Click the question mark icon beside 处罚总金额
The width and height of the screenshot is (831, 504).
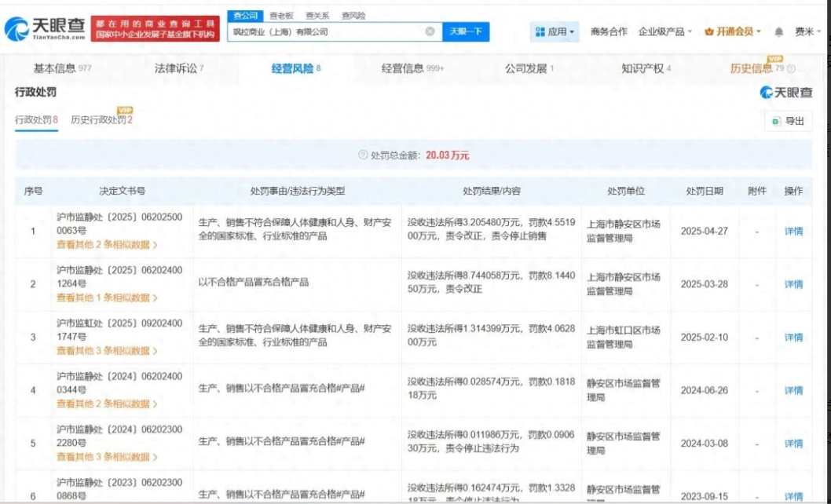point(363,155)
